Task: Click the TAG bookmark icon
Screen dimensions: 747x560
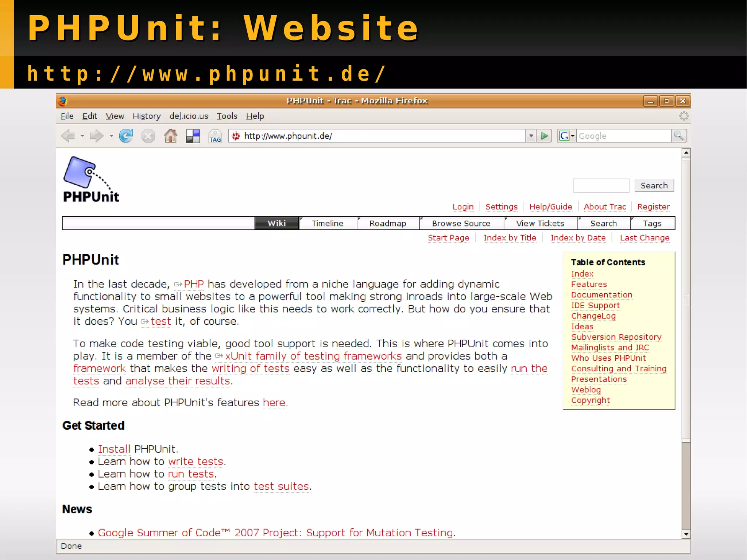Action: (x=215, y=136)
